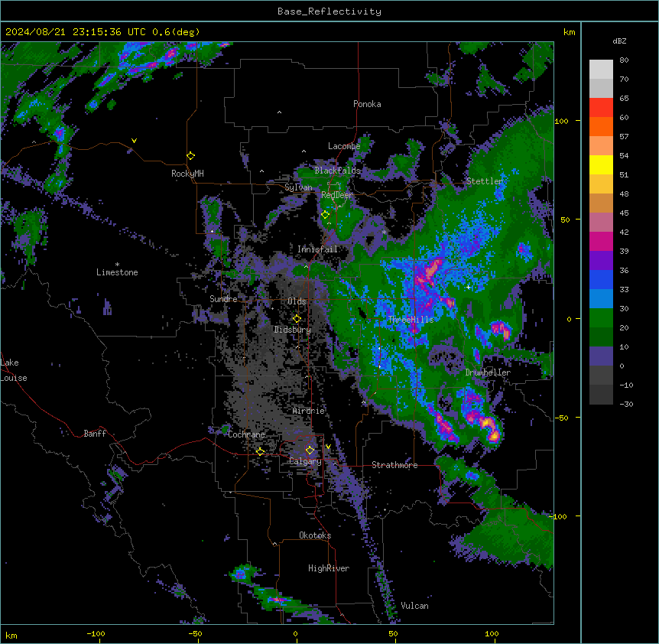The image size is (659, 644).
Task: Click the Limestone label
Action: [117, 272]
